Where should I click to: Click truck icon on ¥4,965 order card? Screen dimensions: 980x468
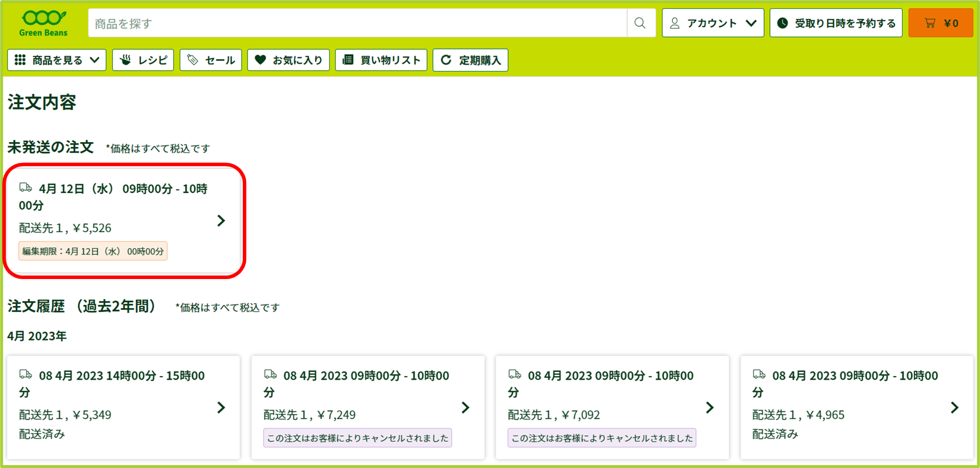pyautogui.click(x=759, y=374)
